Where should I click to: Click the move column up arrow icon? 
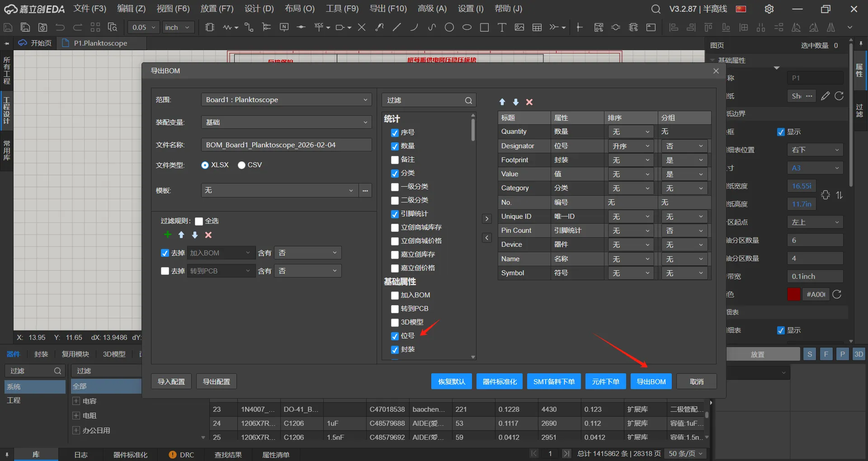tap(502, 102)
